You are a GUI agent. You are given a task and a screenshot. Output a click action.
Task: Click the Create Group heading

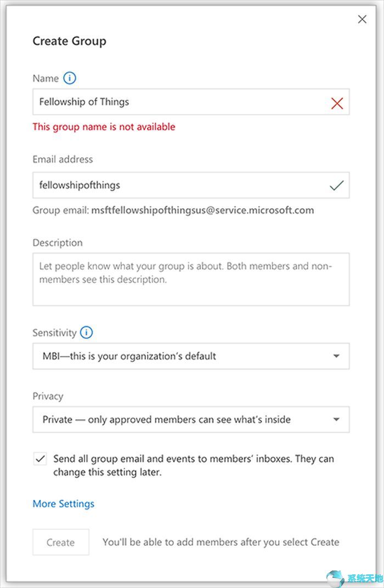(70, 41)
